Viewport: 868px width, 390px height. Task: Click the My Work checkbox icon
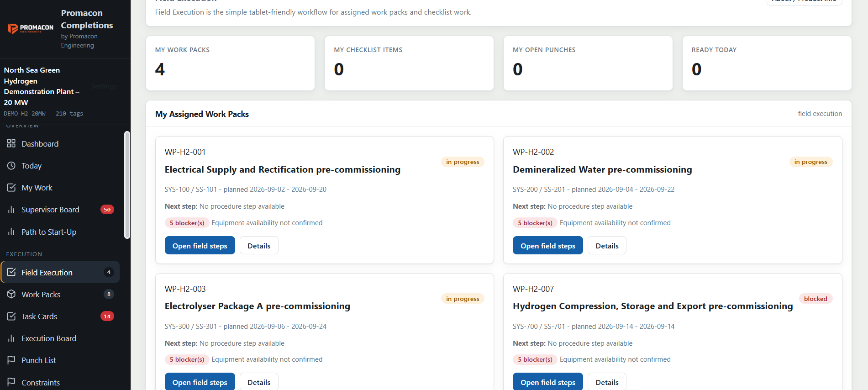click(x=11, y=187)
